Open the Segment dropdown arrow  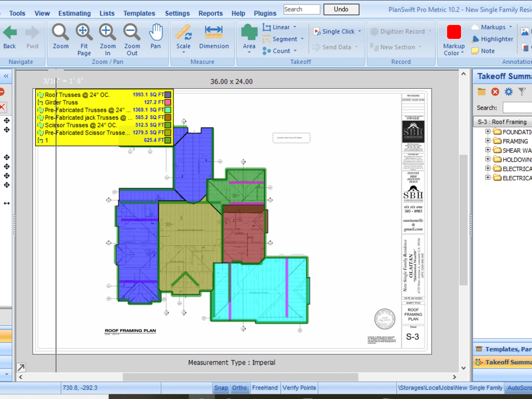pos(302,39)
